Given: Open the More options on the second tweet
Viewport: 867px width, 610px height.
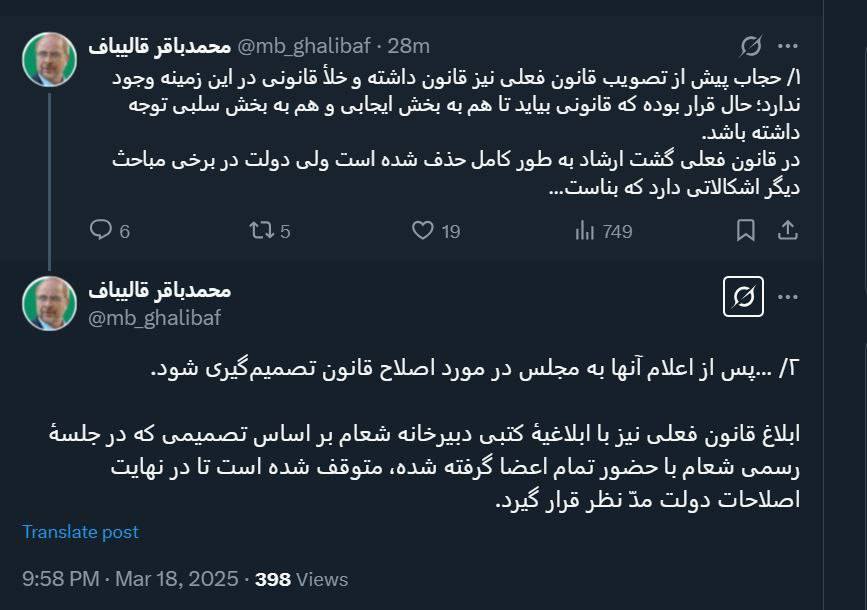Looking at the screenshot, I should 788,298.
